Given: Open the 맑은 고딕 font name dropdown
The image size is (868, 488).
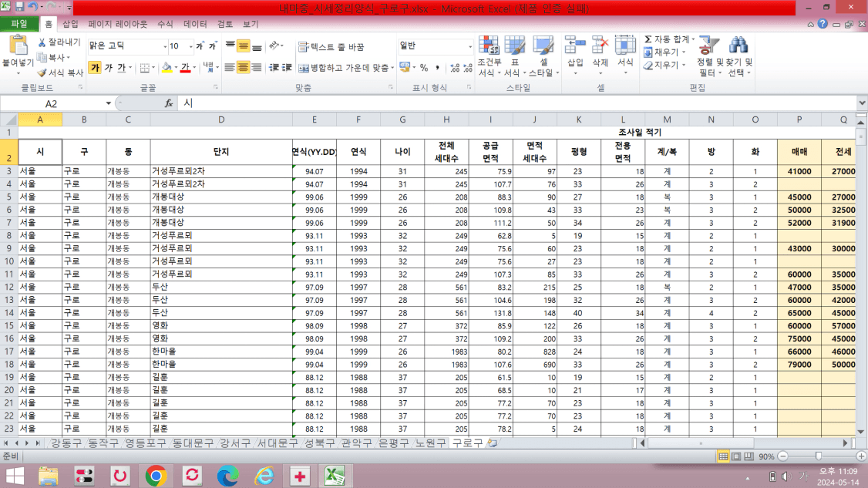Looking at the screenshot, I should click(164, 46).
